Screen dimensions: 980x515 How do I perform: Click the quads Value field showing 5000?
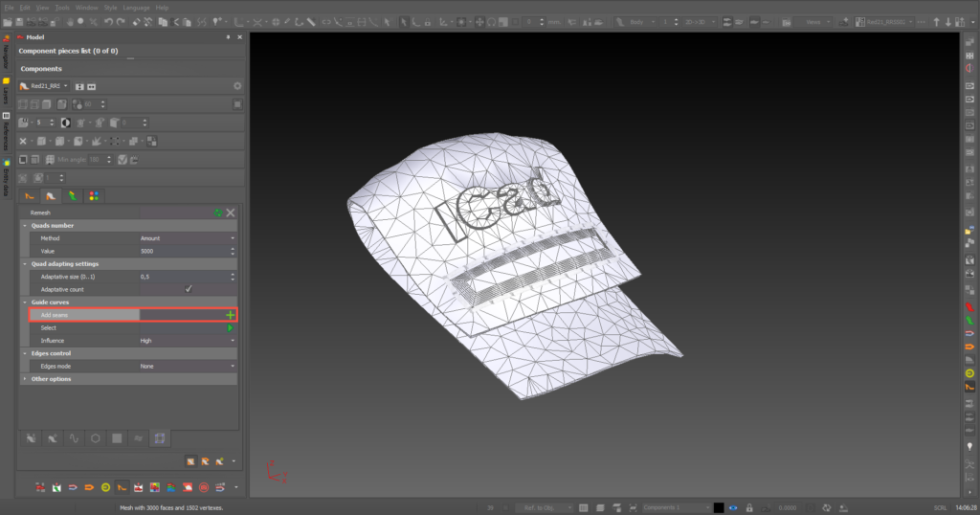pyautogui.click(x=187, y=251)
